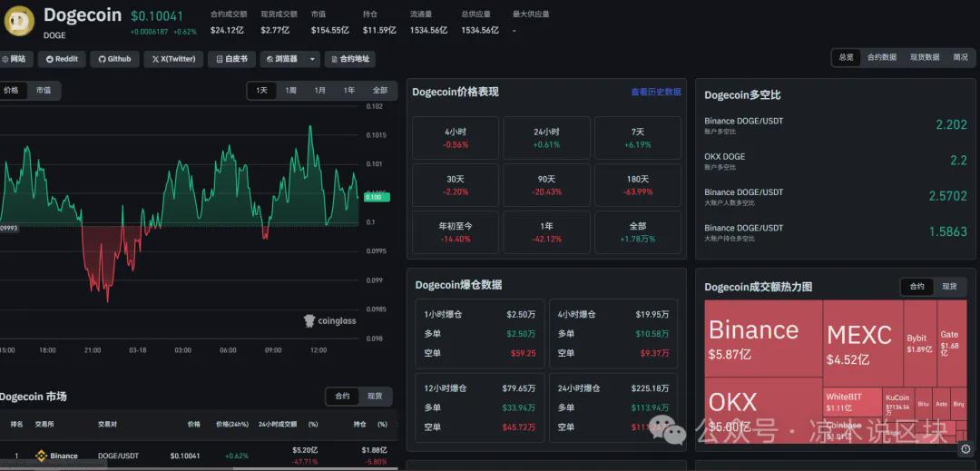Sort market table by 持仓 column

[x=360, y=424]
